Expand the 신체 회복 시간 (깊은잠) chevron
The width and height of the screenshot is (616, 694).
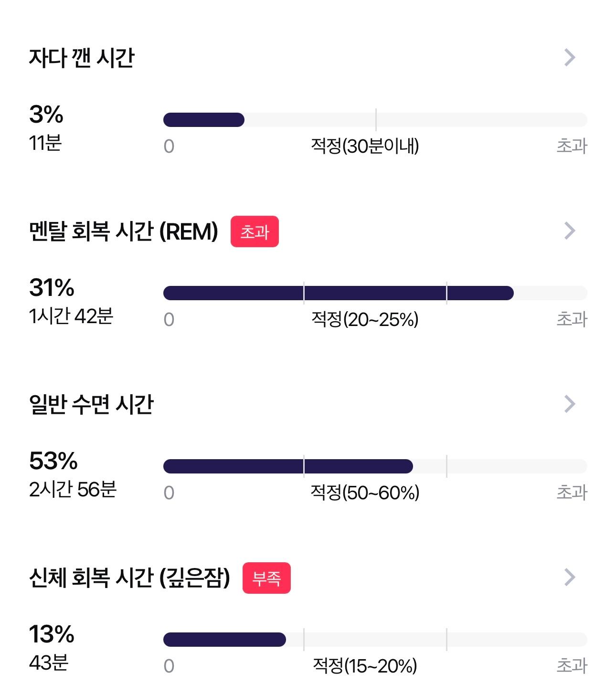(570, 577)
